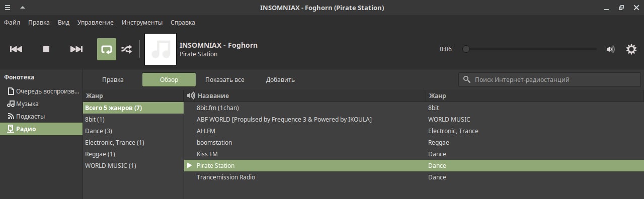
Task: Open the Управление menu
Action: click(96, 23)
